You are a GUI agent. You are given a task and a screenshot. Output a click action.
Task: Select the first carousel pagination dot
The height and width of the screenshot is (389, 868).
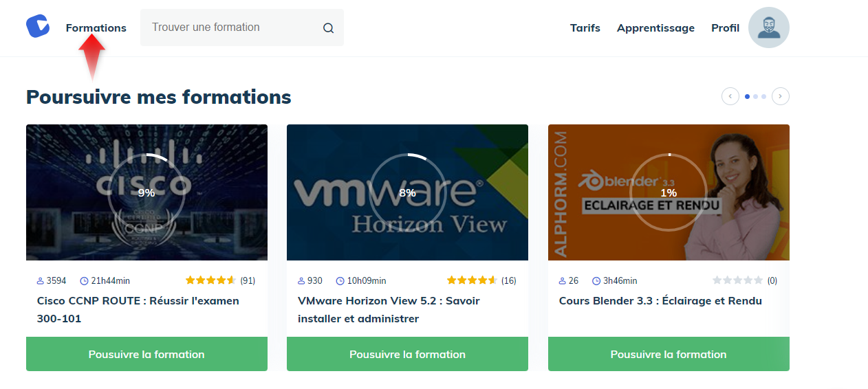[x=748, y=97]
